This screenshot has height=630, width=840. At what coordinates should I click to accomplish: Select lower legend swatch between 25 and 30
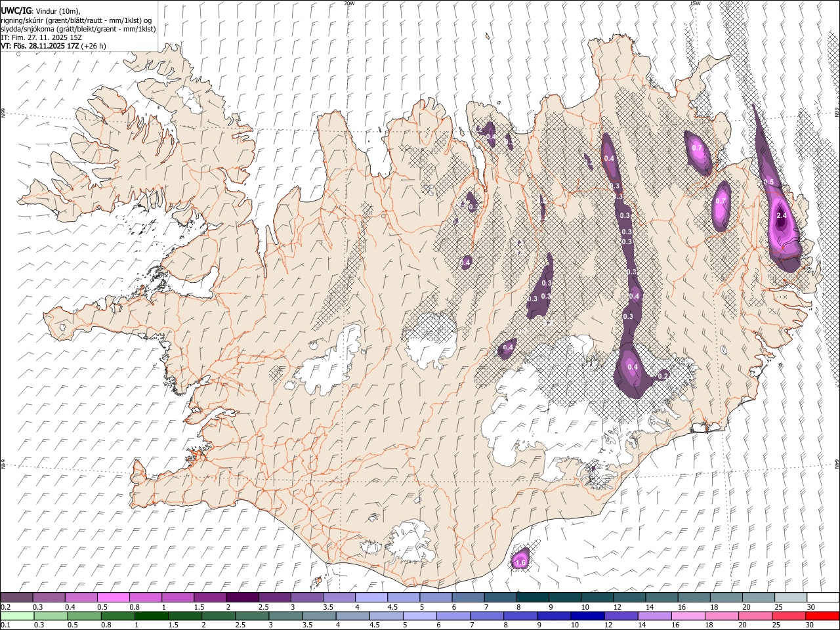[789, 616]
